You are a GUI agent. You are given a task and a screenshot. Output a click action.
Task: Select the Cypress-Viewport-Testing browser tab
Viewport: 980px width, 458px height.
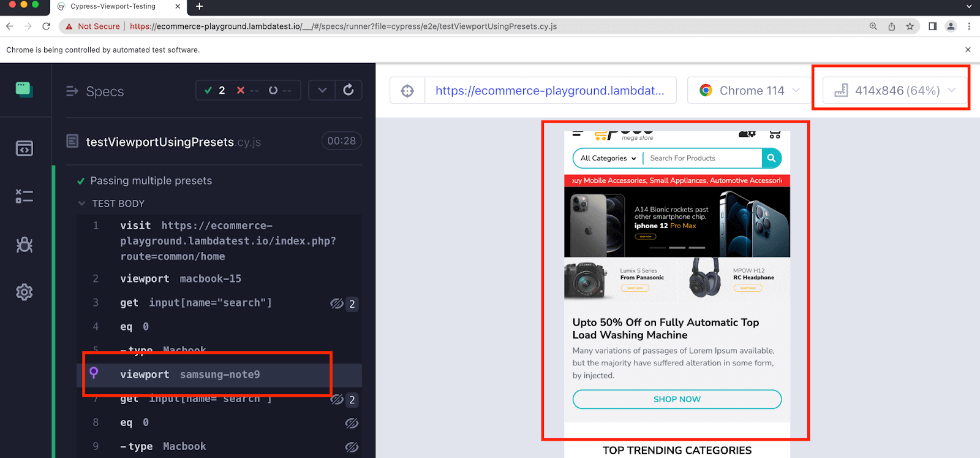(113, 7)
